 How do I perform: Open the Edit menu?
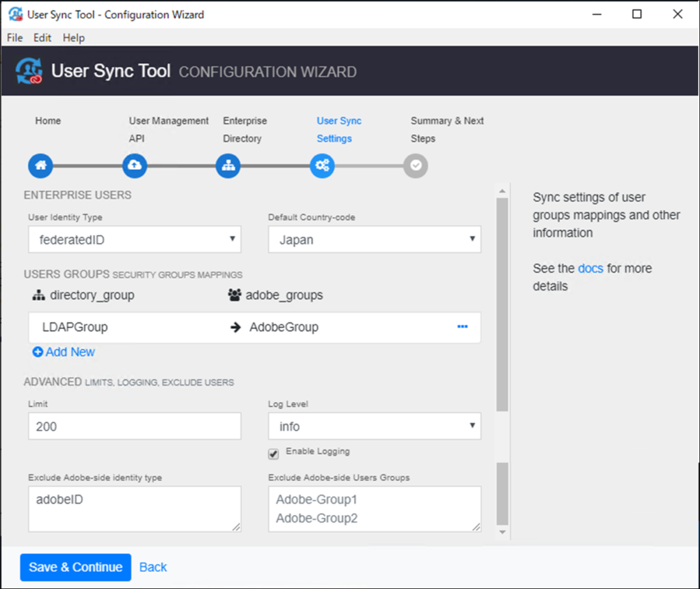(42, 38)
